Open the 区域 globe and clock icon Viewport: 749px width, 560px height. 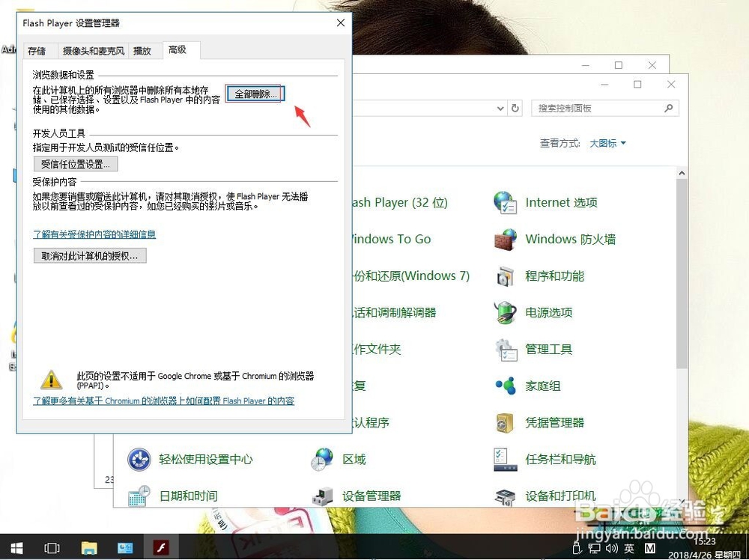click(322, 459)
